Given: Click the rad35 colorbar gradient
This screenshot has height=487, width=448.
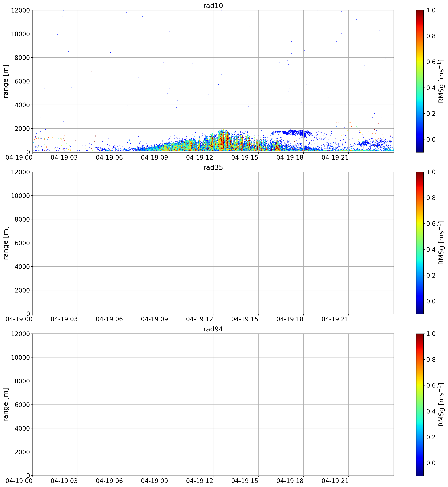Looking at the screenshot, I should click(x=420, y=243).
